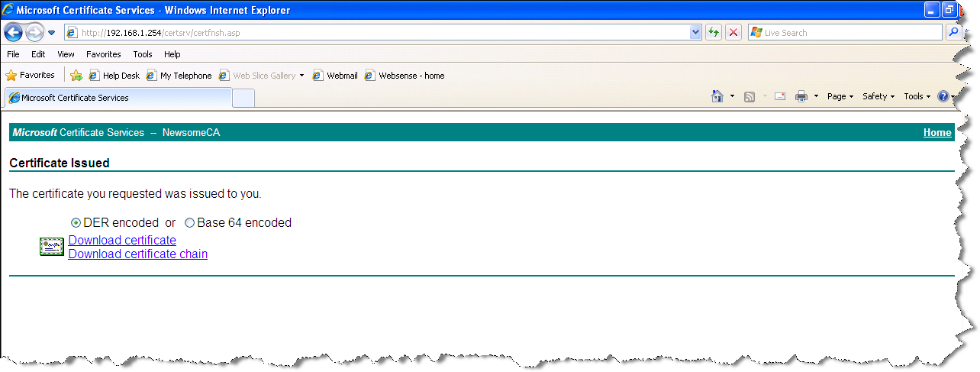Image resolution: width=980 pixels, height=372 pixels.
Task: Open the Favorites menu
Action: [103, 54]
